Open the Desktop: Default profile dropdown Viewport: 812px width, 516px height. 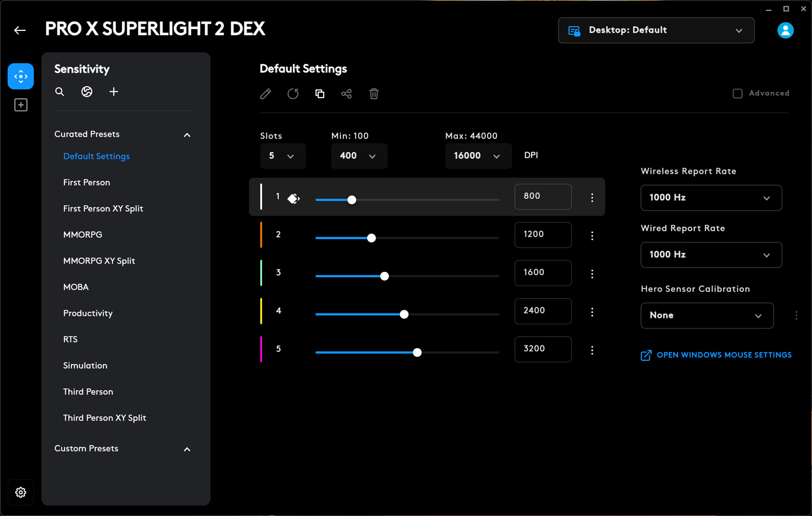(x=656, y=30)
